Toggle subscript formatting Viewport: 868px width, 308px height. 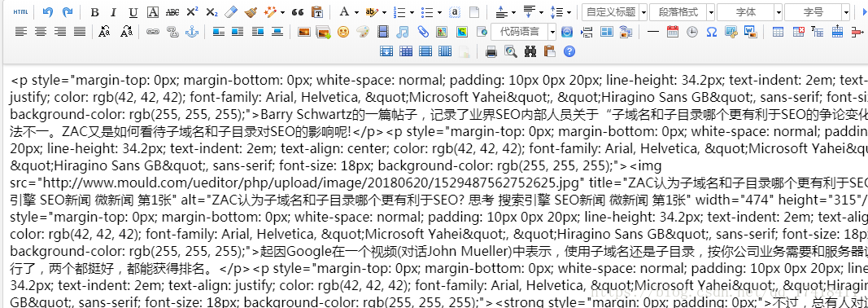[x=212, y=12]
